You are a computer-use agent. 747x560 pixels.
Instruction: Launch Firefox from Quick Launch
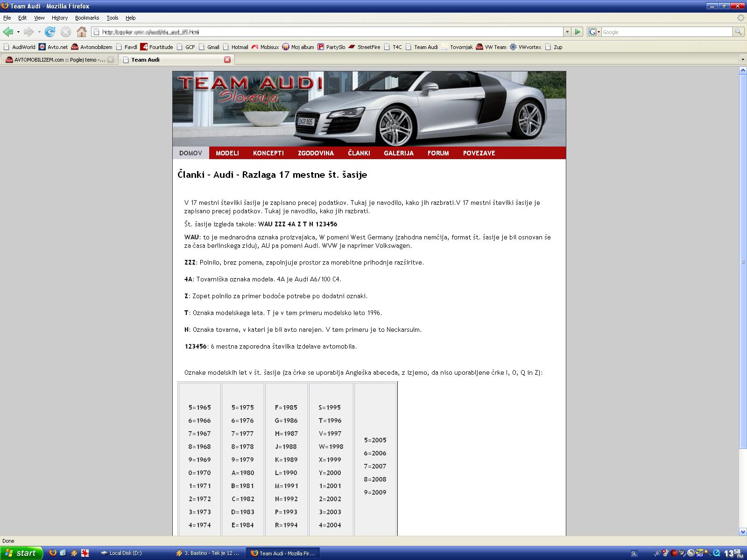coord(52,553)
